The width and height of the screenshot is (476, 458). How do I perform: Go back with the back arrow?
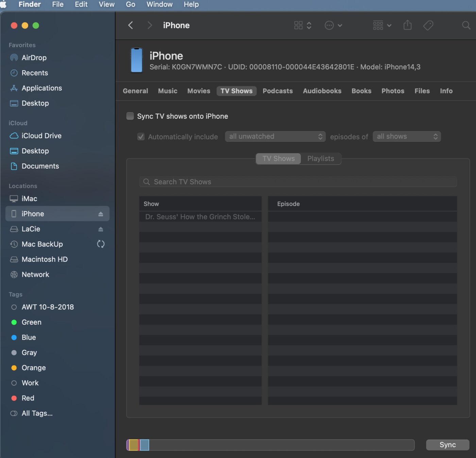pos(131,25)
